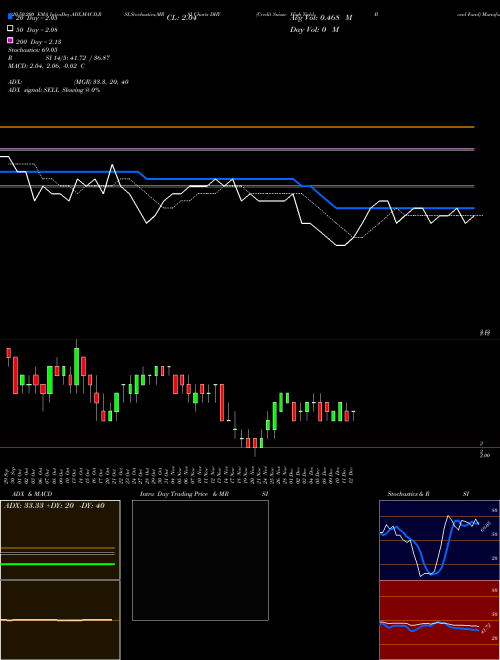Image resolution: width=500 pixels, height=660 pixels.
Task: Select the '200 Day - 2.13' legend text
Action: 38,42
